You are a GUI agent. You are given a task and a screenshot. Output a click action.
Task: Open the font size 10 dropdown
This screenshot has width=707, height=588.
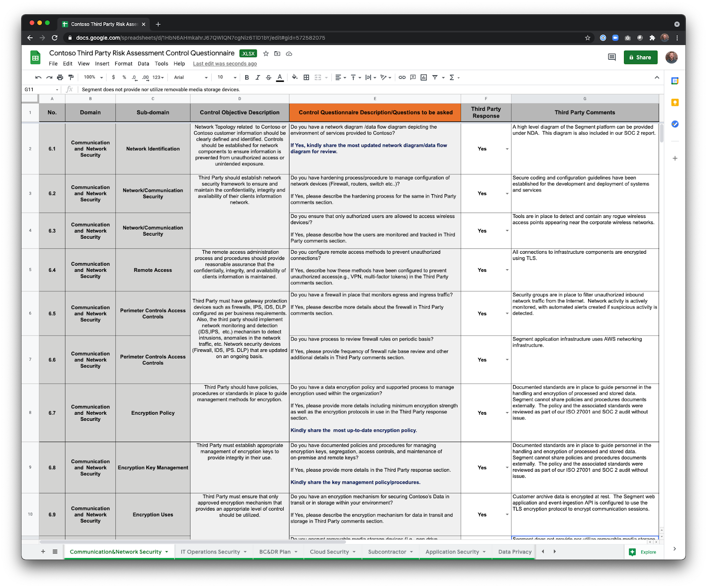(227, 77)
